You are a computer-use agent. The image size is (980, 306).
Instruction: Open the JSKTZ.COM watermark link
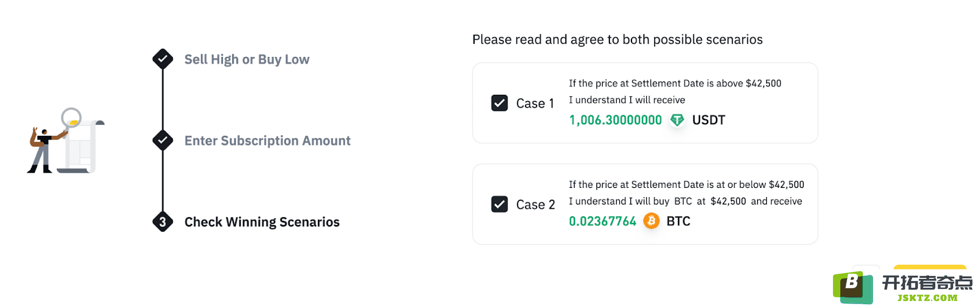(x=927, y=298)
